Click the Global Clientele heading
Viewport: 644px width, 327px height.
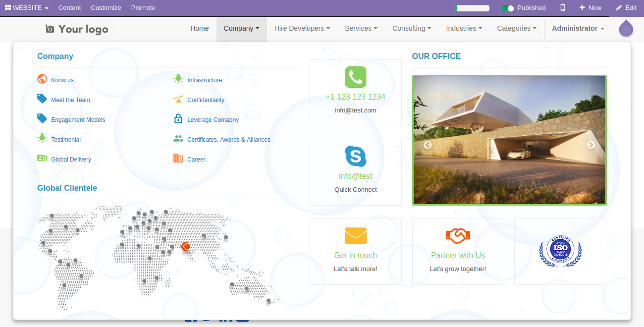[67, 188]
